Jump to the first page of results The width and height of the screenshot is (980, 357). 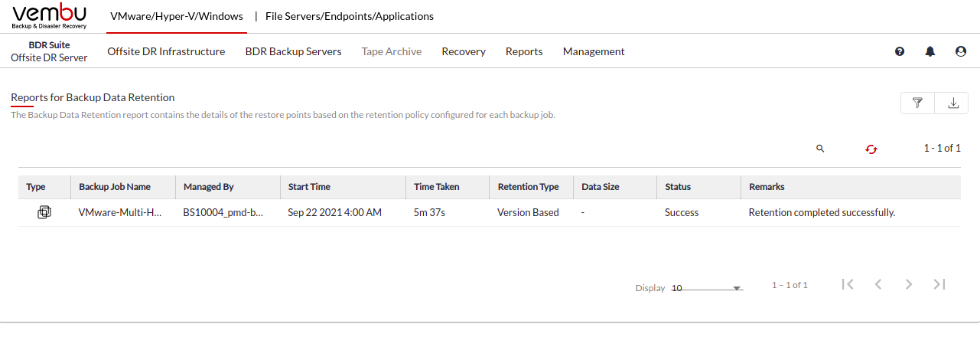(x=848, y=284)
